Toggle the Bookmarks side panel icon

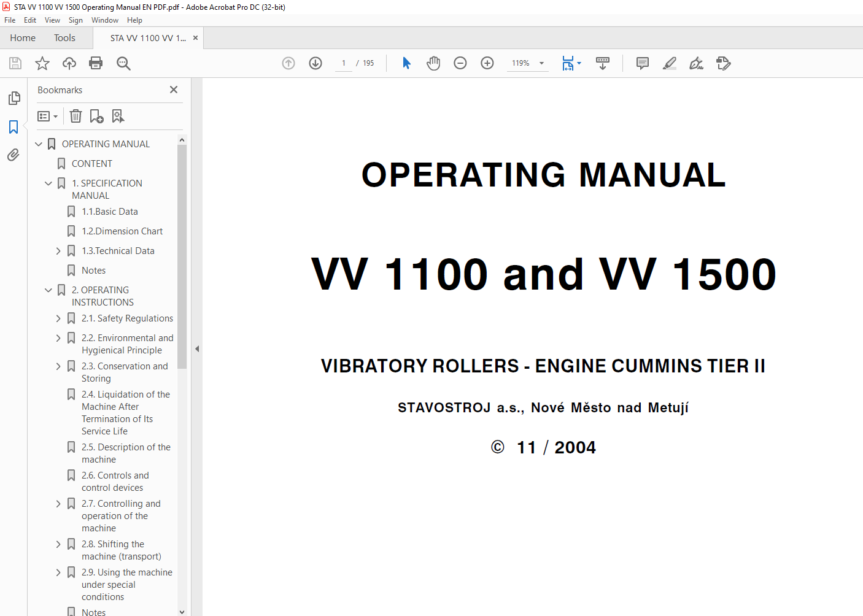coord(14,127)
